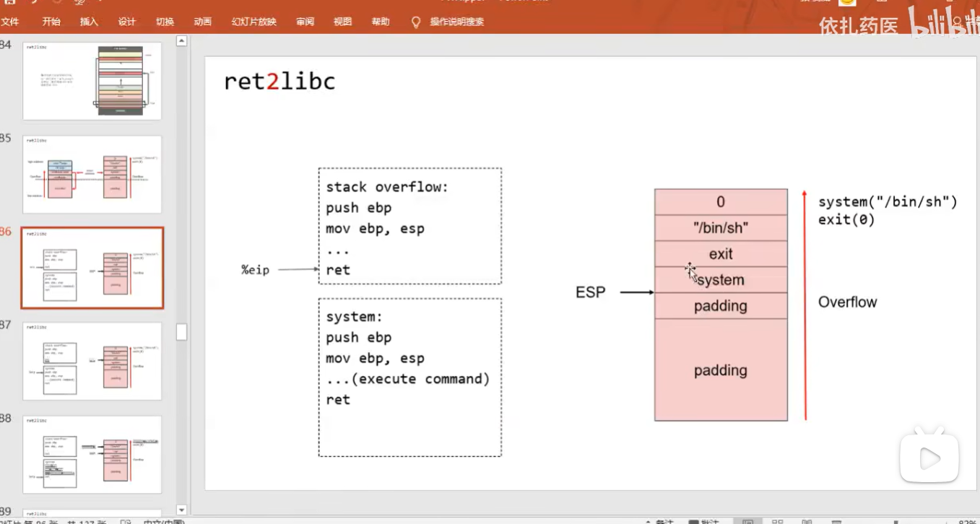Viewport: 980px width, 524px height.
Task: Click the %eip label
Action: (x=255, y=270)
